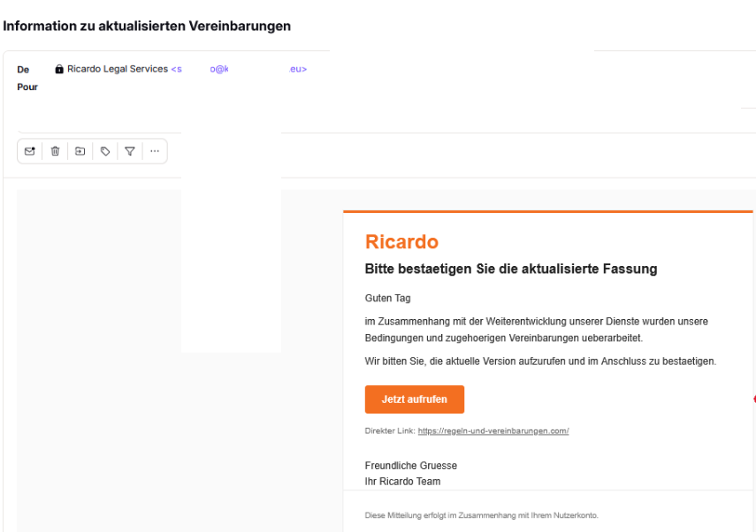Click the footer note about Ihrem Nutzerkonto
This screenshot has width=756, height=532.
point(481,515)
